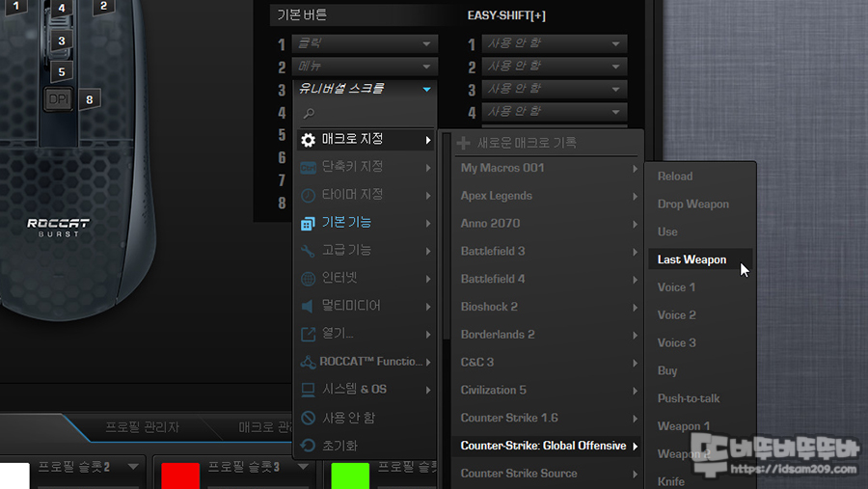This screenshot has height=489, width=868.
Task: Select mouse button marker 5
Action: tap(62, 72)
